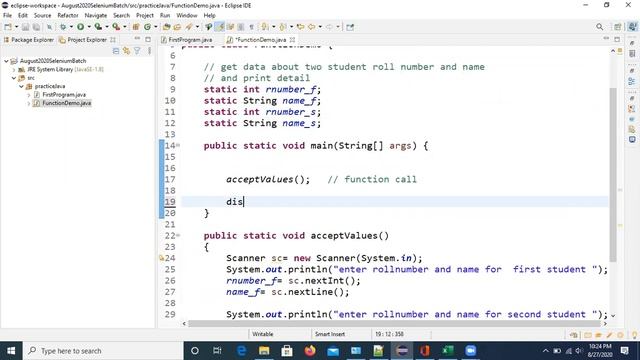The image size is (640, 360).
Task: Click the New Java Class icon
Action: (x=147, y=27)
